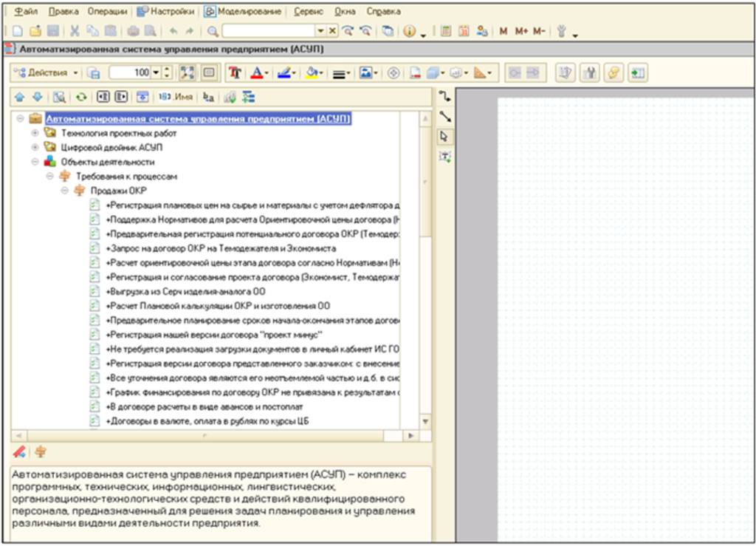This screenshot has height=546, width=756.
Task: Toggle the grid display button
Action: point(209,72)
